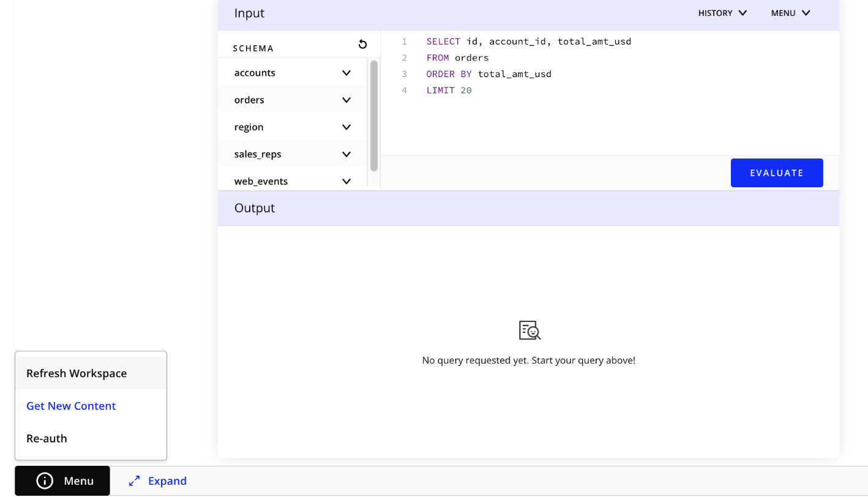Image resolution: width=868 pixels, height=497 pixels.
Task: Expand the sales_reps table schema
Action: click(x=346, y=154)
